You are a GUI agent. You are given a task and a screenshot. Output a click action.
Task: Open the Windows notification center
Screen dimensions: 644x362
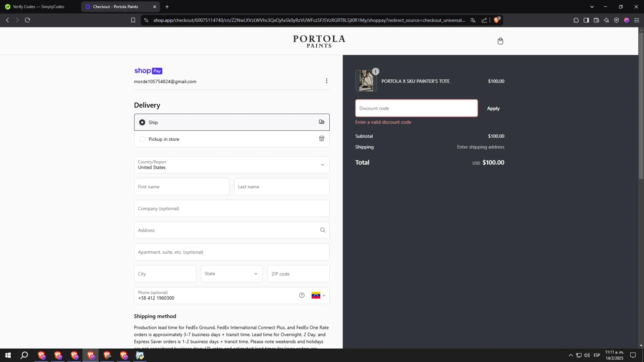(x=633, y=355)
